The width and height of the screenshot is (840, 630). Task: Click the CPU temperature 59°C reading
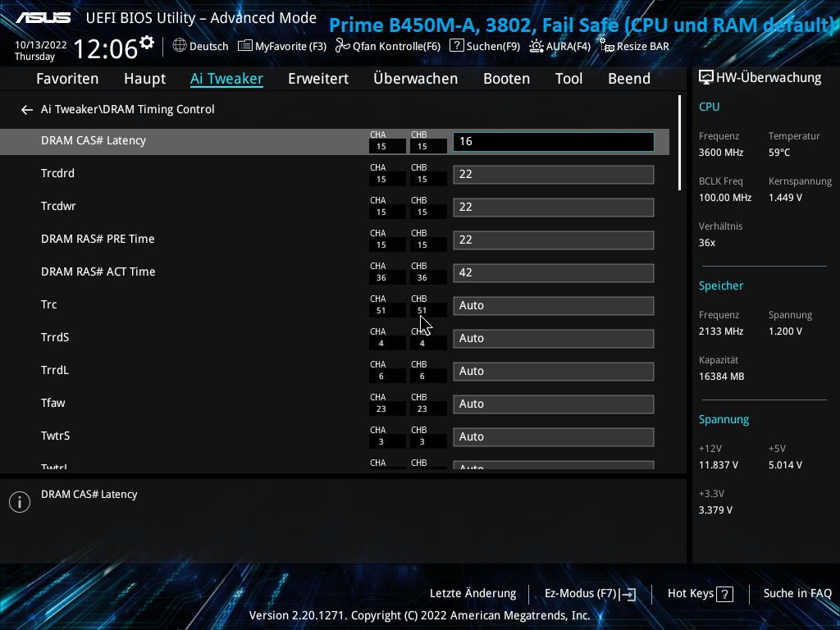[x=779, y=153]
